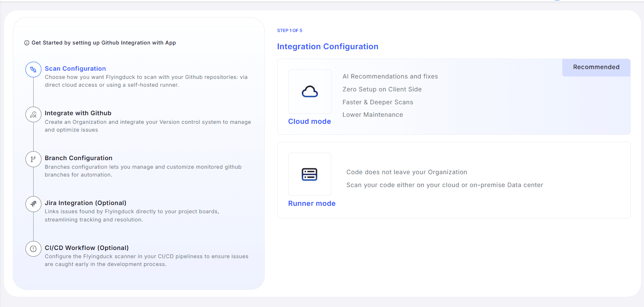
Task: Click the Branch Configuration branch icon
Action: tap(33, 159)
